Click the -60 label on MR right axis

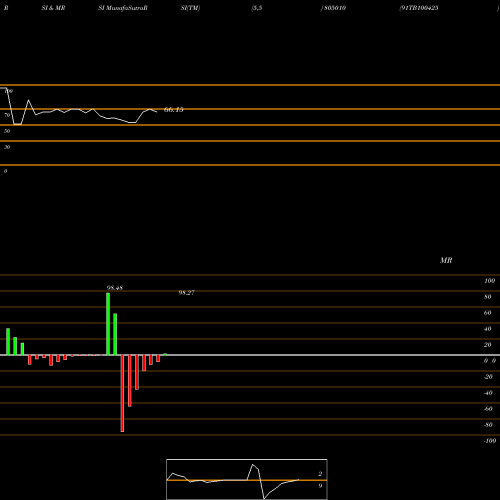488,409
